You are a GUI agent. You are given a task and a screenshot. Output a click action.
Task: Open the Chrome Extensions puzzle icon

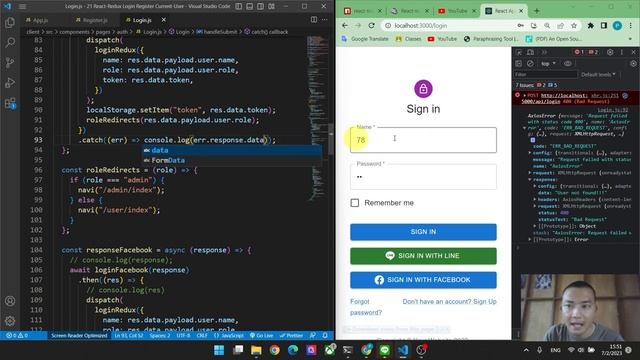591,25
